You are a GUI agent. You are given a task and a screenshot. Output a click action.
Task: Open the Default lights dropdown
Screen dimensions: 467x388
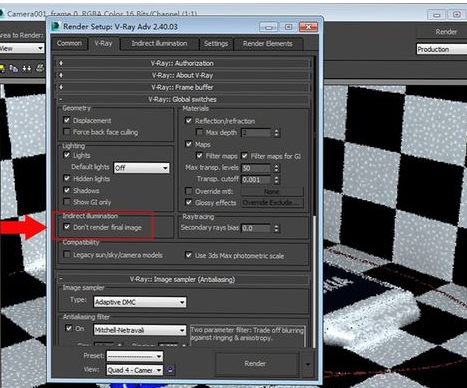141,168
